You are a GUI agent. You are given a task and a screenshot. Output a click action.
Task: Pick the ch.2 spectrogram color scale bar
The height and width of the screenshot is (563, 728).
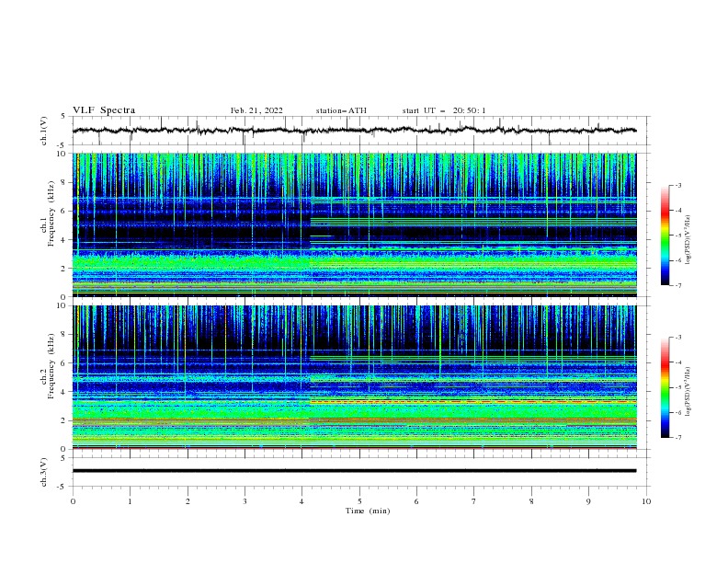(x=665, y=387)
